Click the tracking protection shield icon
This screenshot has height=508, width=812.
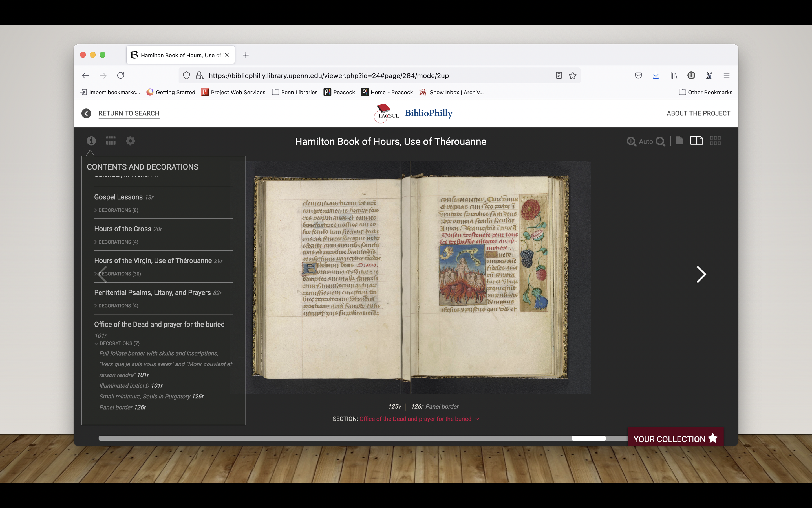(187, 76)
